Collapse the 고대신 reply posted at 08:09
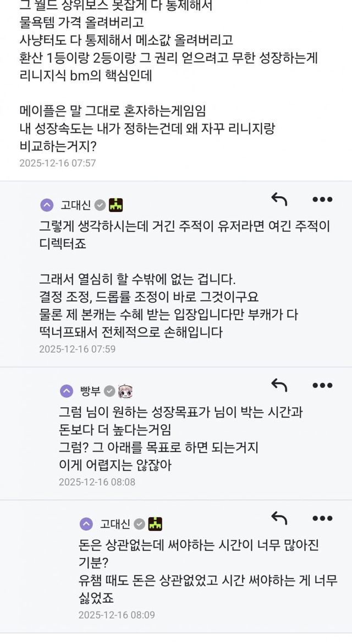The height and width of the screenshot is (644, 352). pyautogui.click(x=86, y=524)
